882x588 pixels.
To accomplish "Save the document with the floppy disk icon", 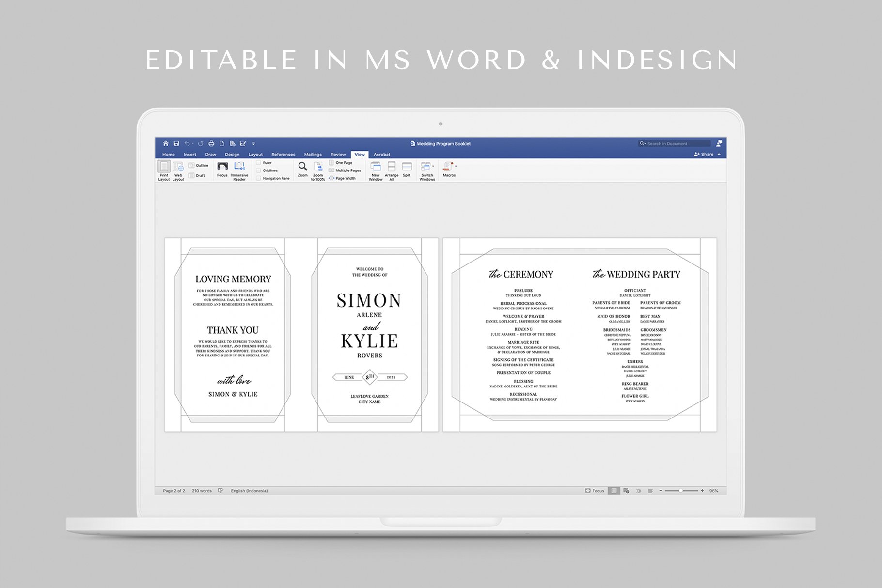I will [176, 143].
